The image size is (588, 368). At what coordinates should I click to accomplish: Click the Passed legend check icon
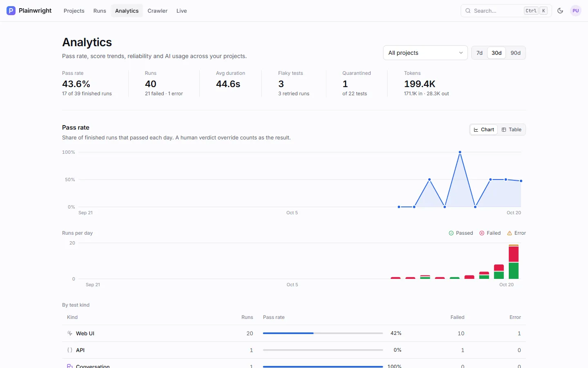[x=451, y=233]
